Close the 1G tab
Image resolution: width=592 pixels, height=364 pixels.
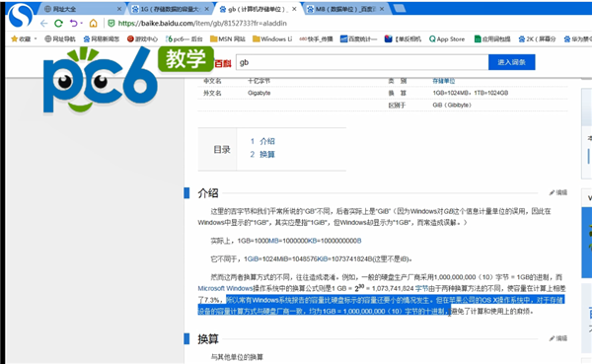point(207,9)
